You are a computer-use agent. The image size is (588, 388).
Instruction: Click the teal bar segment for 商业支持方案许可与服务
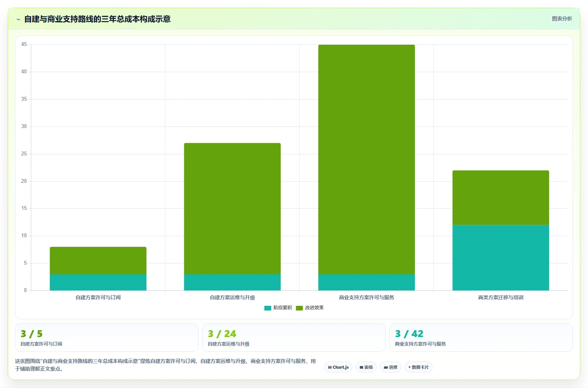pos(366,282)
